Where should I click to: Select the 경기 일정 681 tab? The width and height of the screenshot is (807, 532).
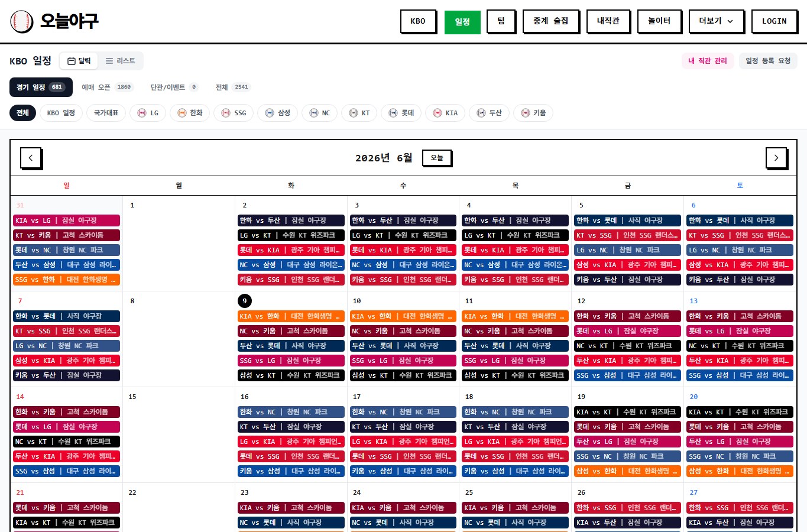[41, 87]
